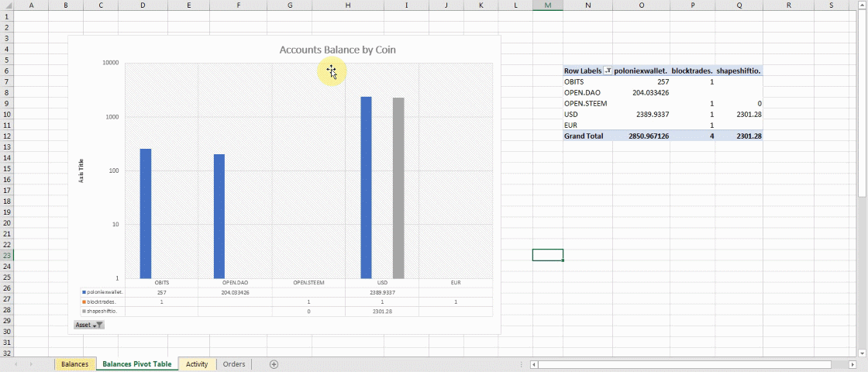Click the OPEN.STEEM category axis label
The image size is (868, 372).
coord(308,282)
